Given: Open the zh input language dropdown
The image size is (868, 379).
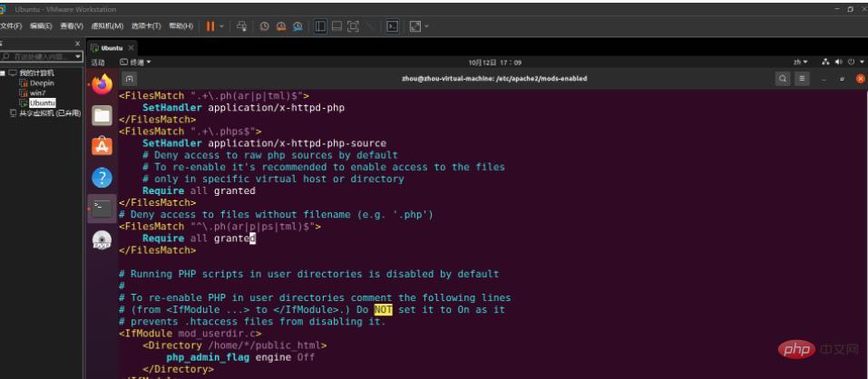Looking at the screenshot, I should click(x=801, y=63).
